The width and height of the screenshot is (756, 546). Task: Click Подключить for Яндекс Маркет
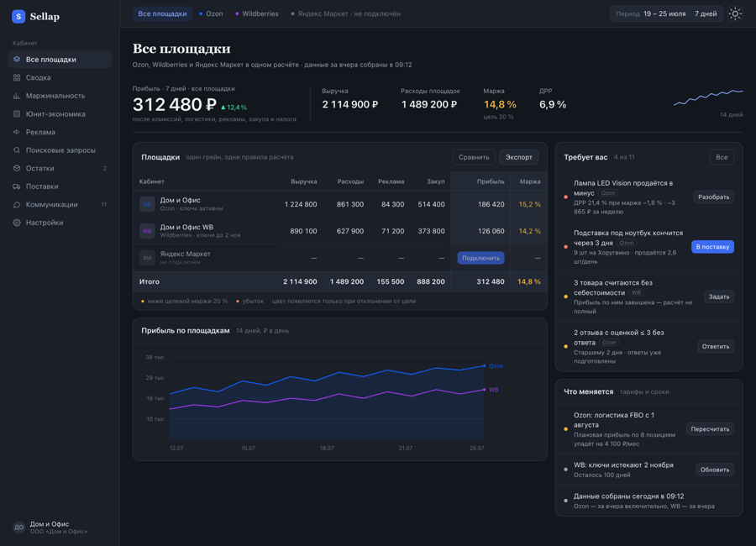(x=480, y=258)
